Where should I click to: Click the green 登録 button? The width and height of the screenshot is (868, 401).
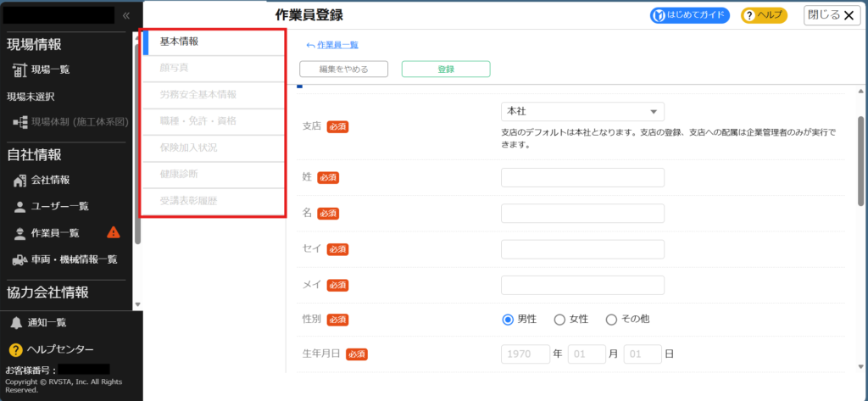point(446,70)
